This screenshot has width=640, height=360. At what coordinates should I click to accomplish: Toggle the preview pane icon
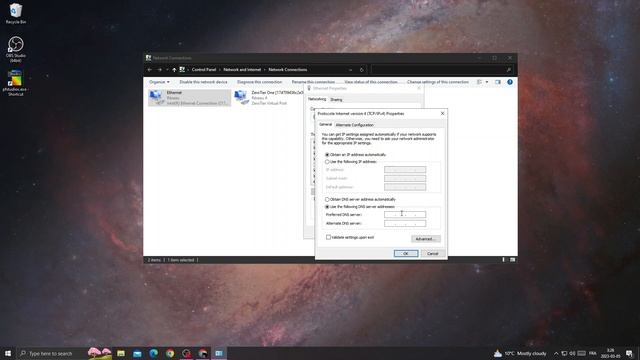[x=498, y=82]
